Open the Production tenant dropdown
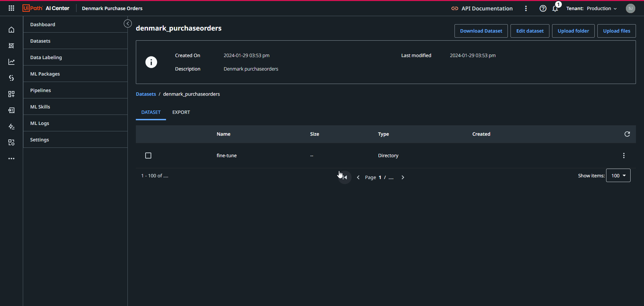644x306 pixels. [602, 8]
